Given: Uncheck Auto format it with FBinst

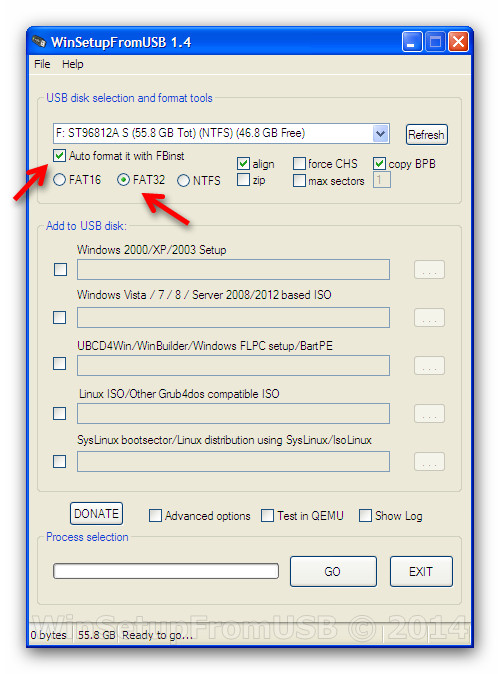Looking at the screenshot, I should pos(59,156).
